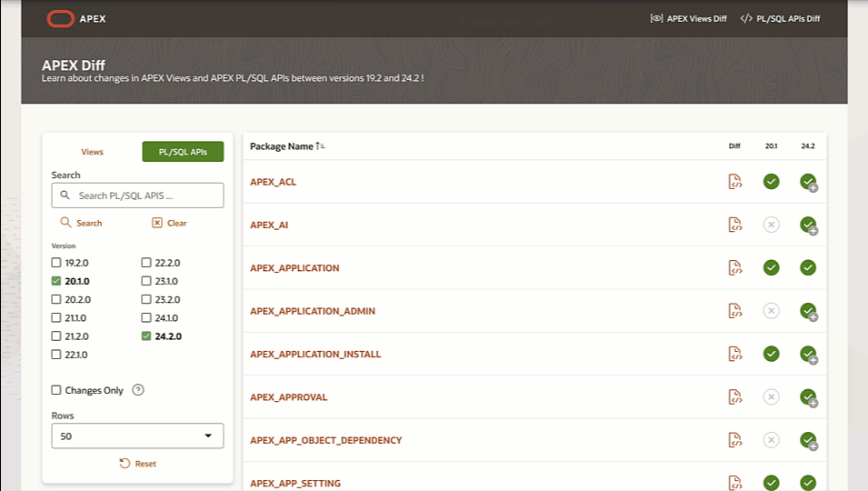
Task: Open the APEX_APP_OBJECT_DEPENDENCY package link
Action: (x=325, y=440)
